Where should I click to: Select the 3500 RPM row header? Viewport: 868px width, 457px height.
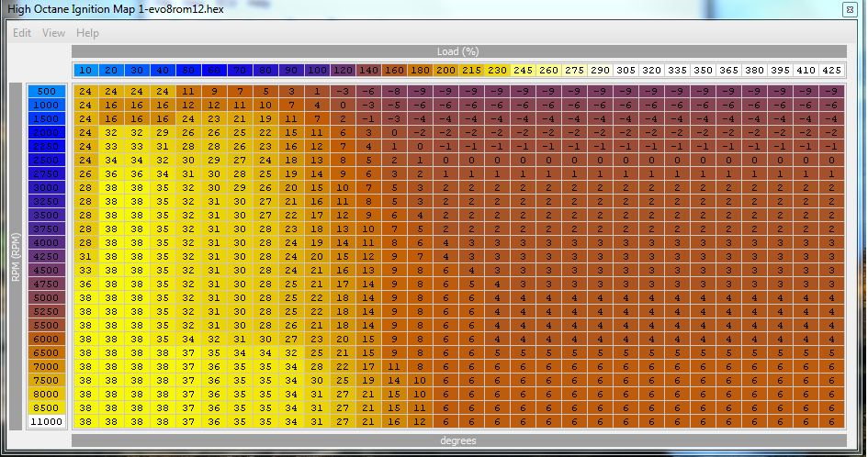(x=47, y=216)
